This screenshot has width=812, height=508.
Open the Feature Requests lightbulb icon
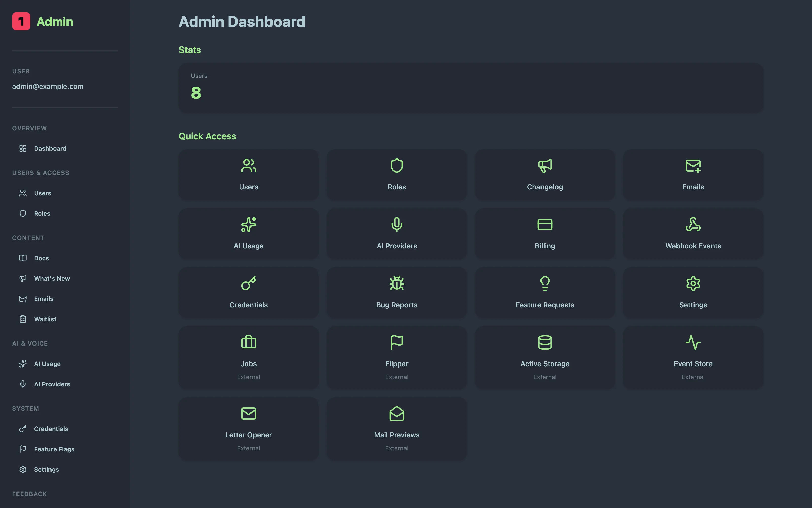[x=545, y=283]
